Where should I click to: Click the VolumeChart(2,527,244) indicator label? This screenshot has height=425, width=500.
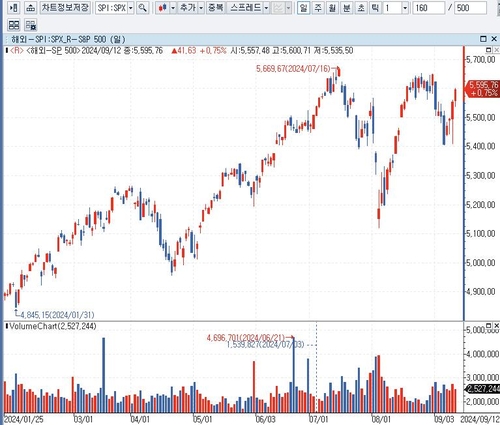pos(53,326)
